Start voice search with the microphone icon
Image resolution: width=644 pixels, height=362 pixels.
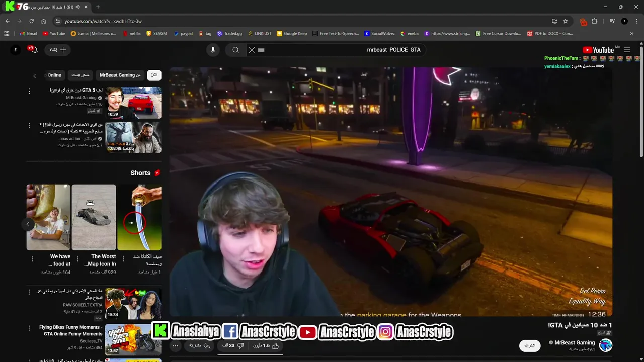(213, 50)
